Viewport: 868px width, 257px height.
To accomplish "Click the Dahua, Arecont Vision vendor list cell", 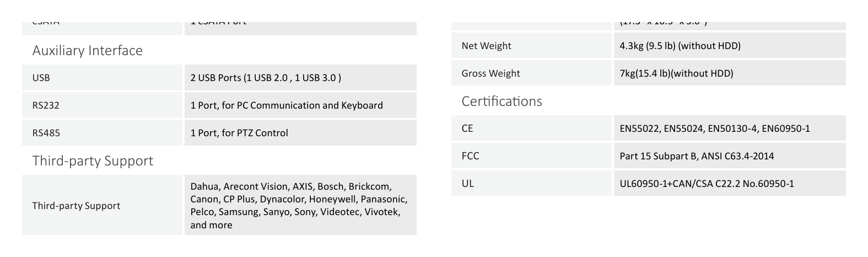I will [300, 205].
